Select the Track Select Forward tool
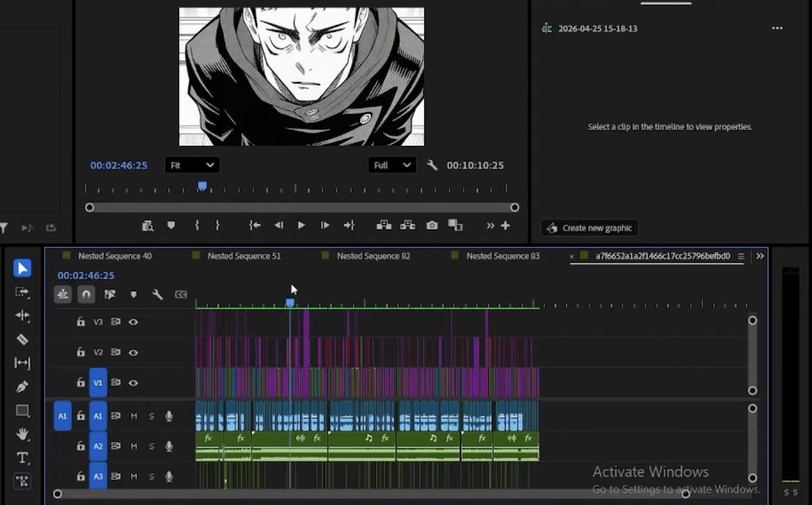This screenshot has width=812, height=505. [x=22, y=292]
